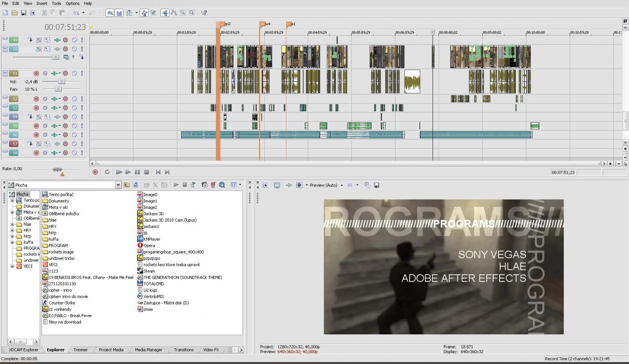This screenshot has height=364, width=629.
Task: Stop playback in transport bar
Action: pos(146,172)
